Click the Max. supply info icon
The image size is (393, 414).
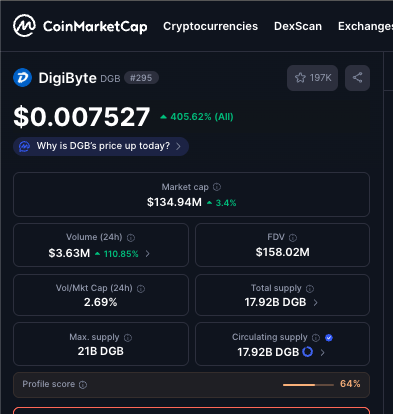click(x=128, y=338)
